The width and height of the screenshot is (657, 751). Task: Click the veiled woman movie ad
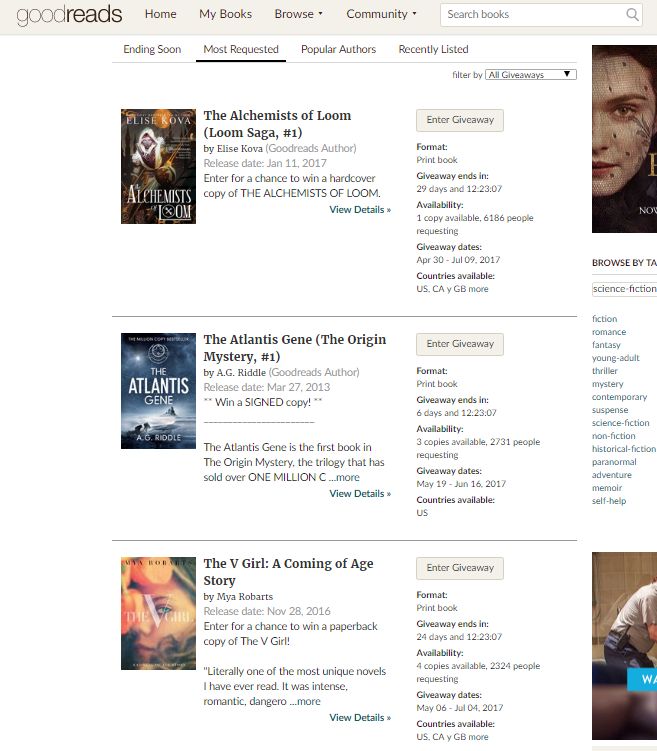pos(624,139)
